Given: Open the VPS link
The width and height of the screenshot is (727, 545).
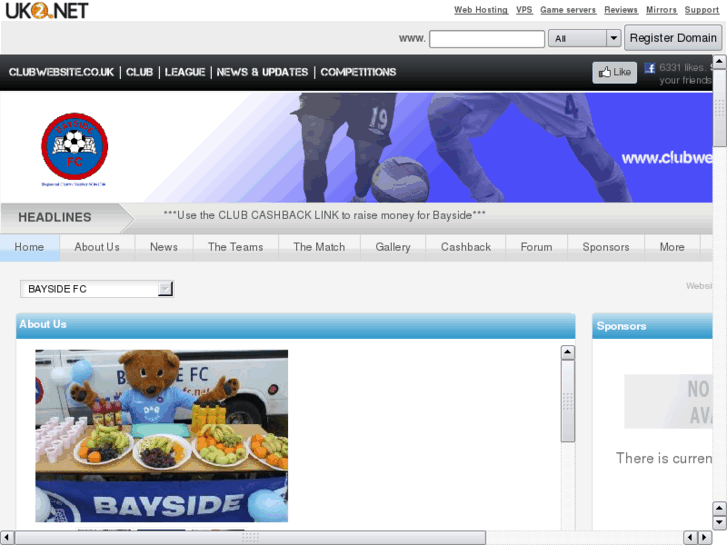Looking at the screenshot, I should [x=524, y=10].
